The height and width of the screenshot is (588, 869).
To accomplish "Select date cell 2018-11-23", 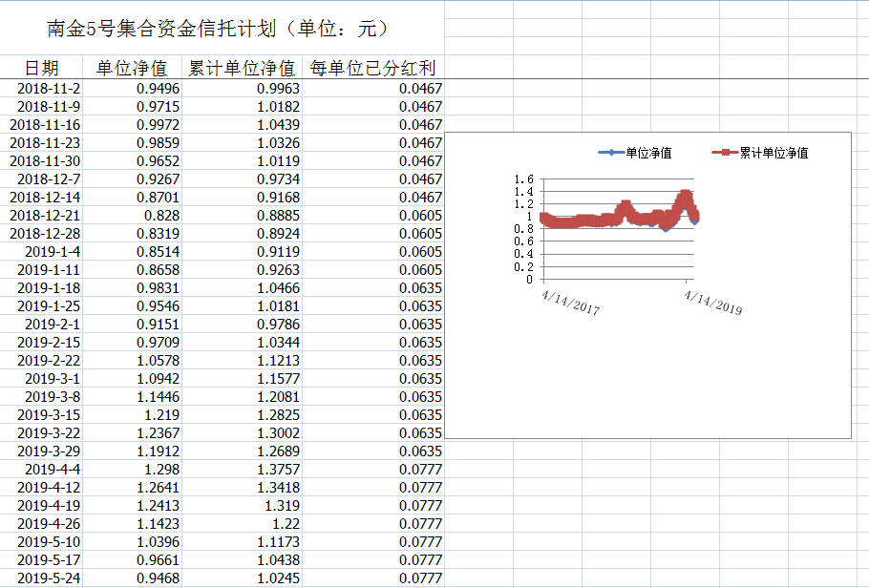I will 42,143.
